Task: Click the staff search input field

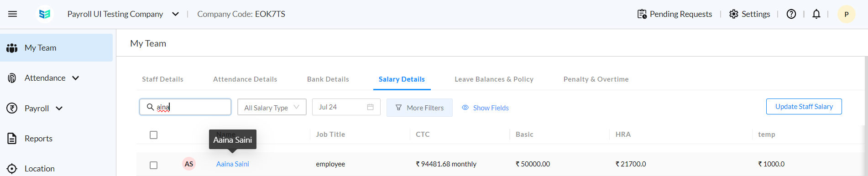Action: (x=185, y=107)
